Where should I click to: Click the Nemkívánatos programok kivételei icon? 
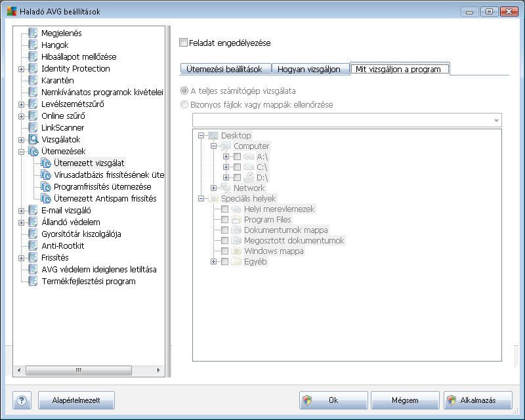pos(33,92)
